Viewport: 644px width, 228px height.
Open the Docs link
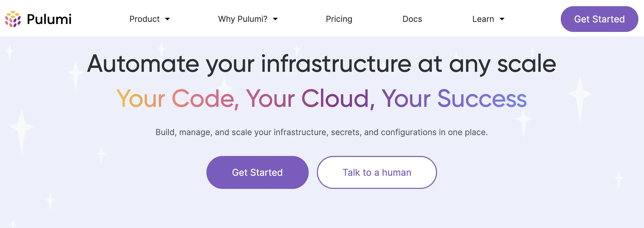coord(412,19)
